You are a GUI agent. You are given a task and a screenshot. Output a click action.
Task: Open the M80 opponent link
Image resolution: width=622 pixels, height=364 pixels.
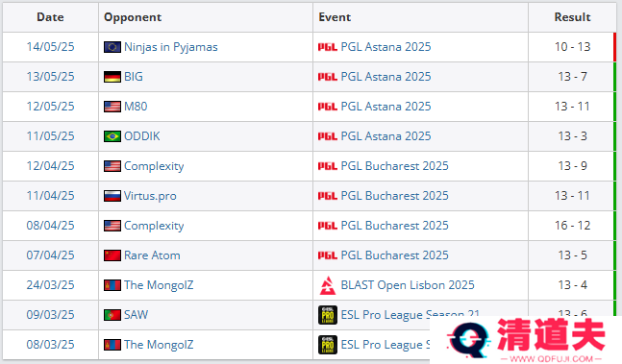point(136,107)
